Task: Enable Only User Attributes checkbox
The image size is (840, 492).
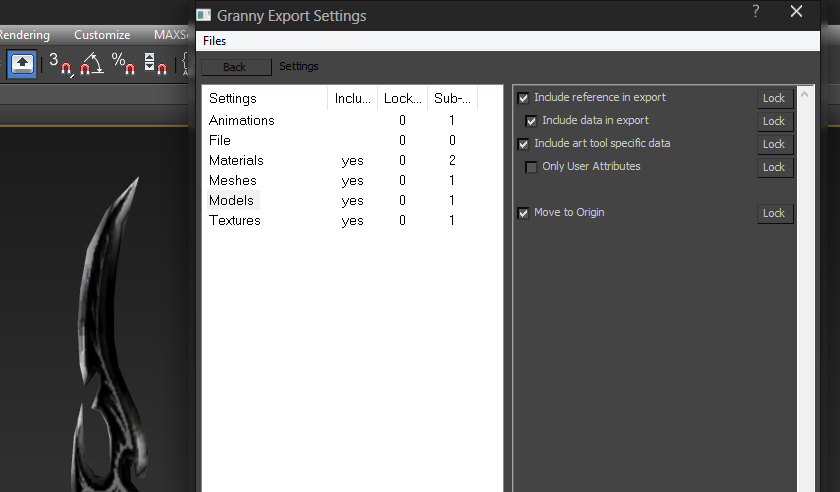Action: click(x=531, y=167)
